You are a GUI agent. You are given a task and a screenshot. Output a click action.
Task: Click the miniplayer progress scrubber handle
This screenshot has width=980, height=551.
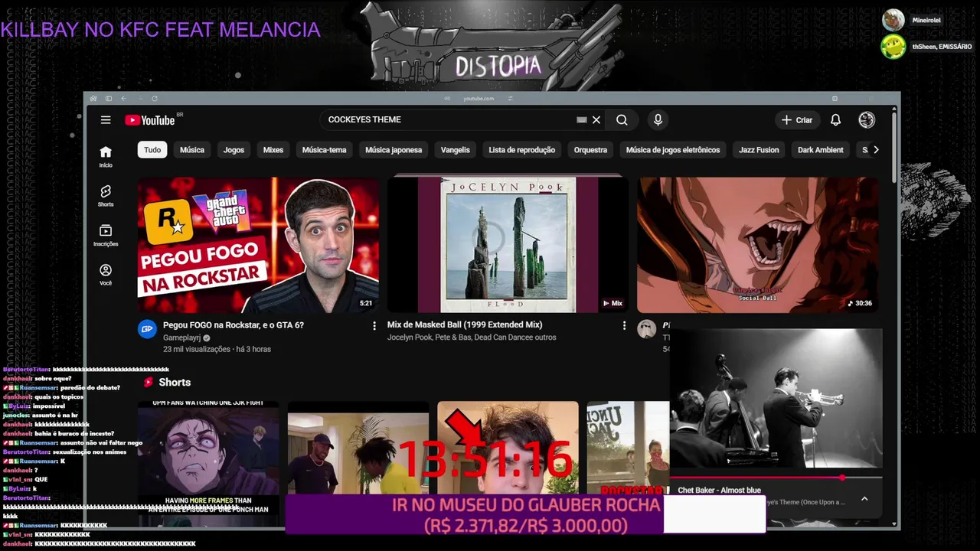[842, 478]
